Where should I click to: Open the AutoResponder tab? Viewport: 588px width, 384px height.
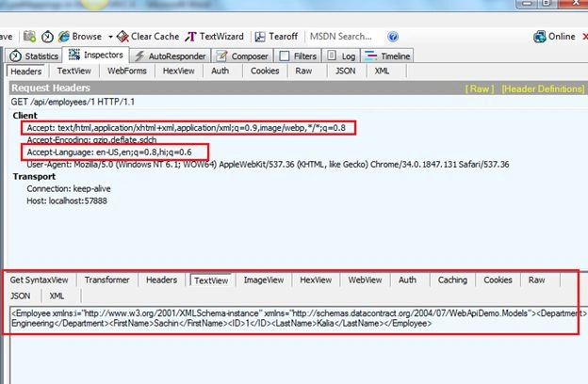point(171,56)
